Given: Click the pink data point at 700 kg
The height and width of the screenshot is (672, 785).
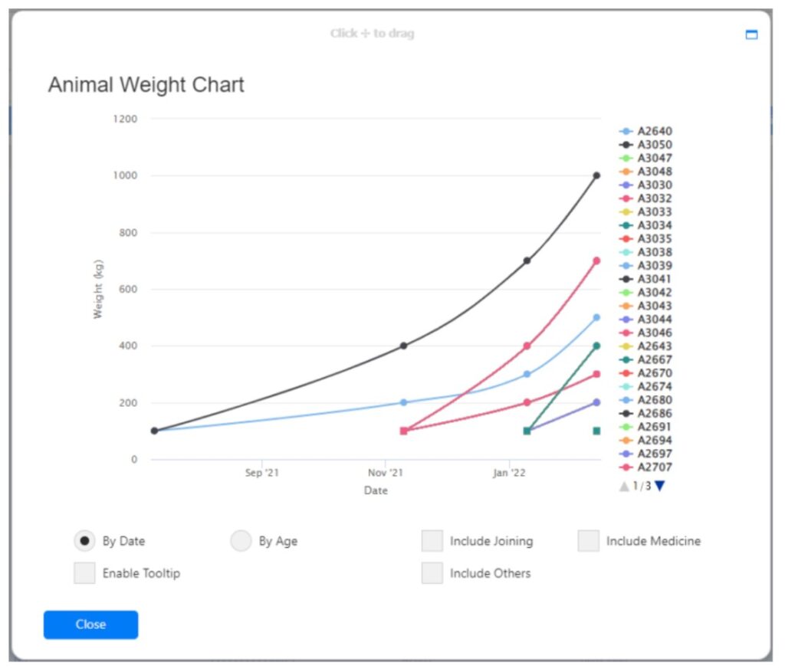Looking at the screenshot, I should (596, 261).
